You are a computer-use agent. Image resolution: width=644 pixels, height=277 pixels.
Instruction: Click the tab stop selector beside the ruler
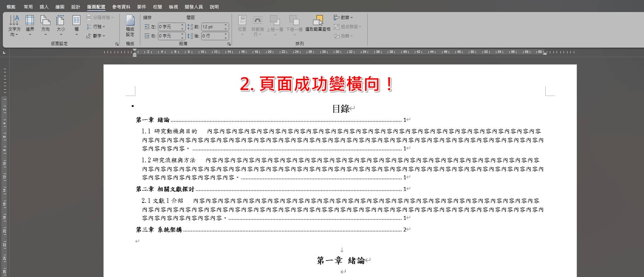(x=4, y=52)
